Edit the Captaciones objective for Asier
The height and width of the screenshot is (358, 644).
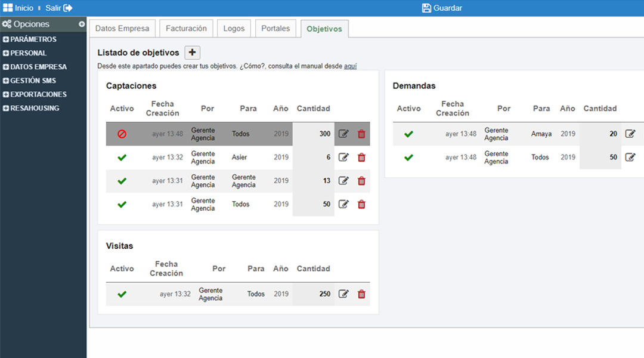pyautogui.click(x=343, y=158)
